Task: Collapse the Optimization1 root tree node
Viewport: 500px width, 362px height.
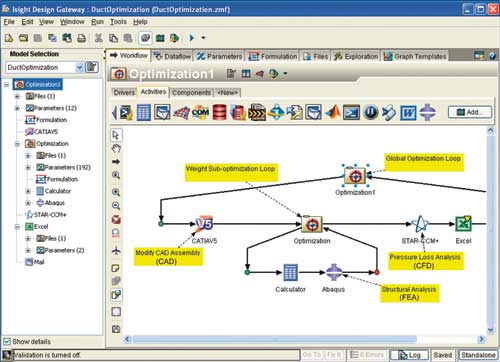Action: point(7,84)
